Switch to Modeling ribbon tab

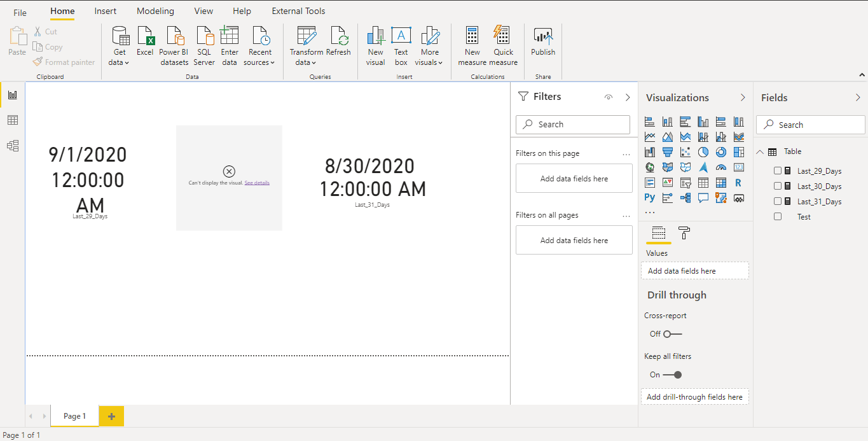(x=155, y=11)
